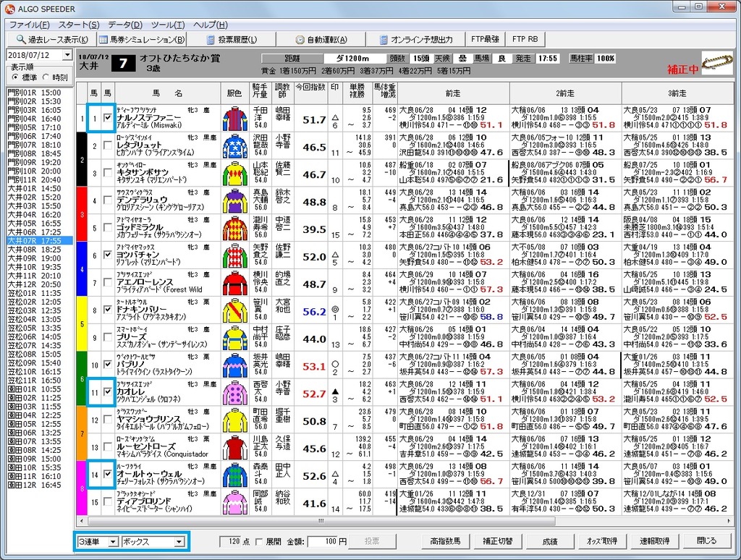Click オンライン予想出力 toolbar button
Image resolution: width=741 pixels, height=560 pixels.
(416, 39)
